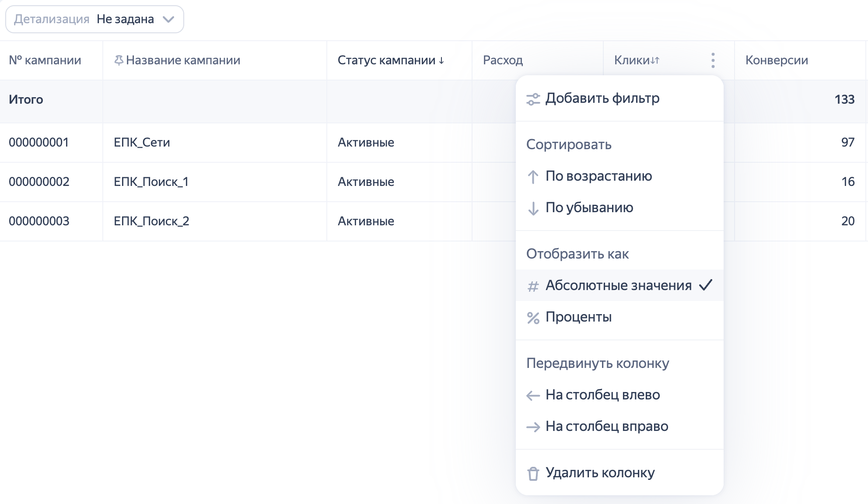Click the Конверсии column header

(777, 60)
